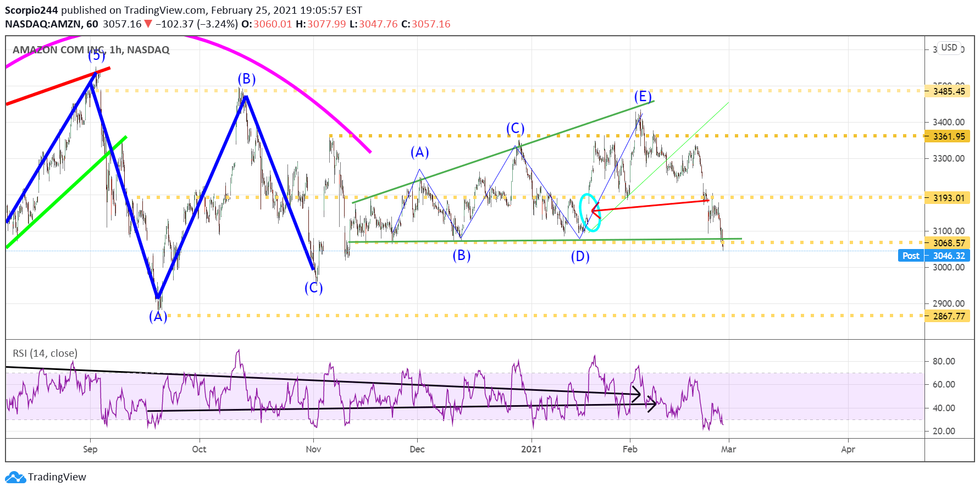Image resolution: width=980 pixels, height=492 pixels.
Task: Click the 3046.32 post-market price label
Action: click(948, 256)
